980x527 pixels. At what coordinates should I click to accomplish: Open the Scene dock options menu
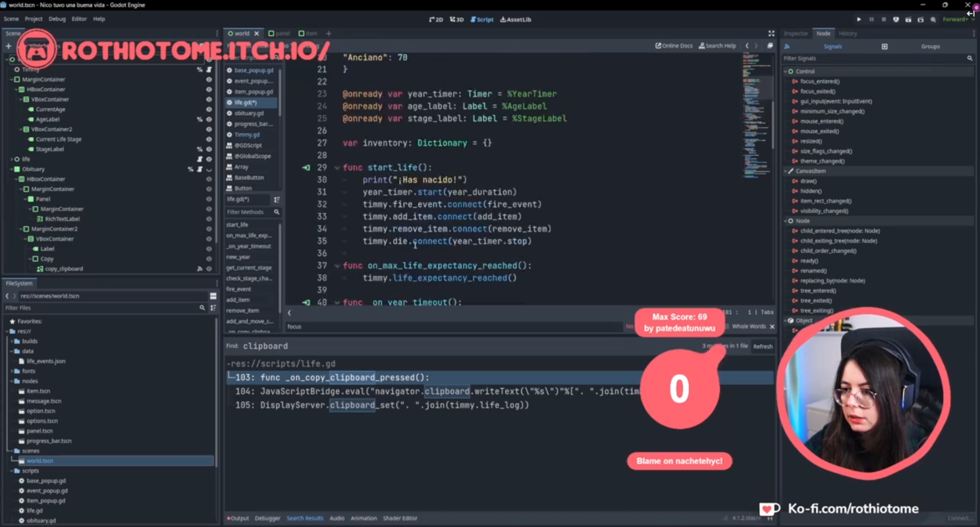coord(217,33)
